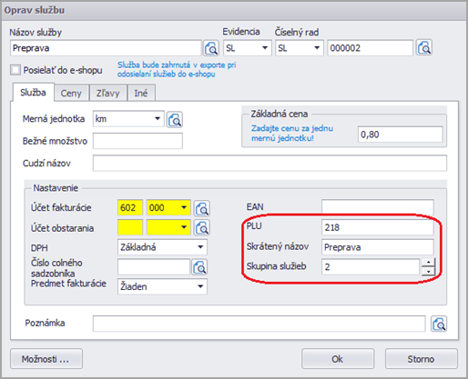Open lookup icon next to Merná jednotka
This screenshot has height=379, width=468.
174,119
